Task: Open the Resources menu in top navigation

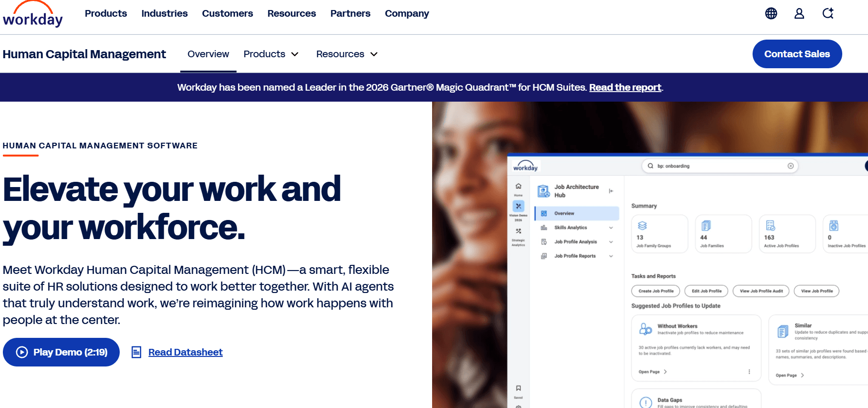Action: point(291,13)
